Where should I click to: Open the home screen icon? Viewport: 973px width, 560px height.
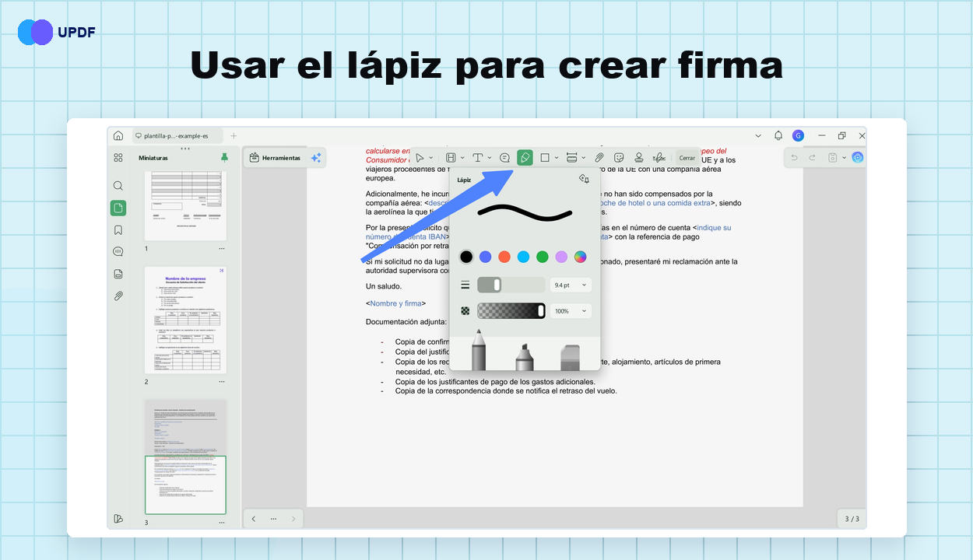118,135
